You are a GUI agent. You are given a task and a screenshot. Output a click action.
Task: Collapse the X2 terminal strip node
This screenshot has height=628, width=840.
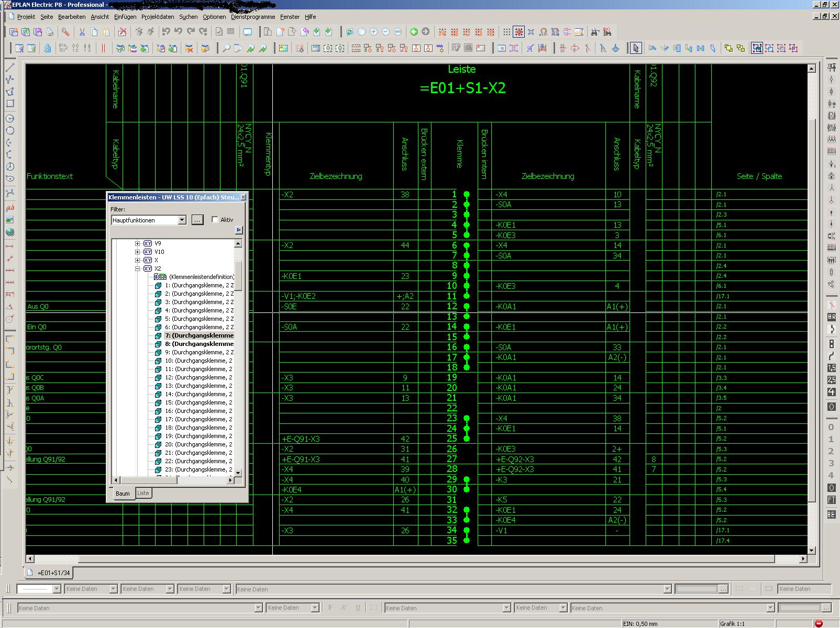[138, 268]
